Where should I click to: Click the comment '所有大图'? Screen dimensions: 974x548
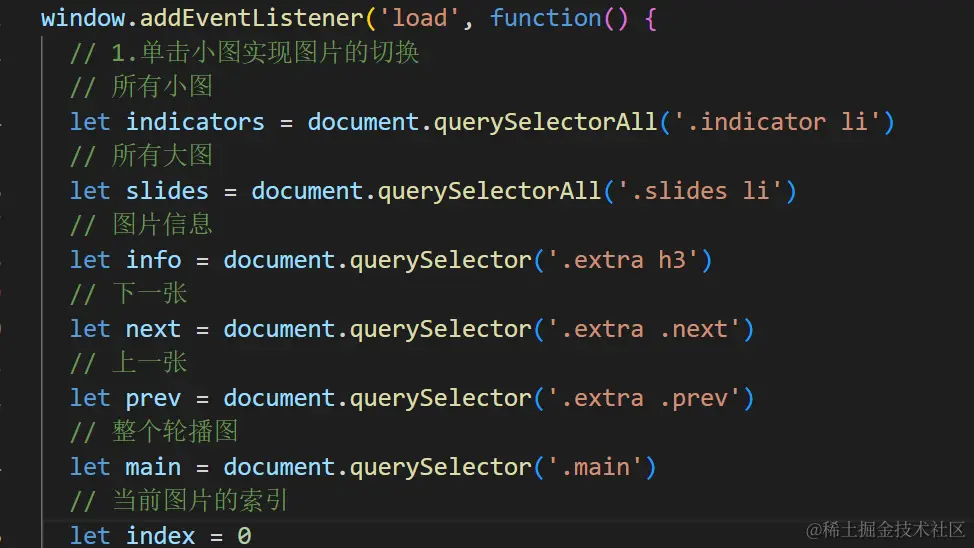pos(162,156)
